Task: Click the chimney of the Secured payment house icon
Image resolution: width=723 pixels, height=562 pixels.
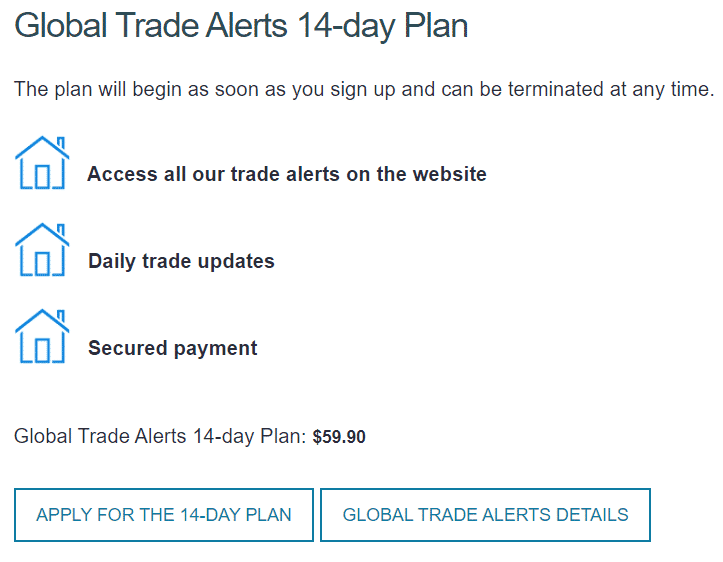Action: click(x=61, y=316)
